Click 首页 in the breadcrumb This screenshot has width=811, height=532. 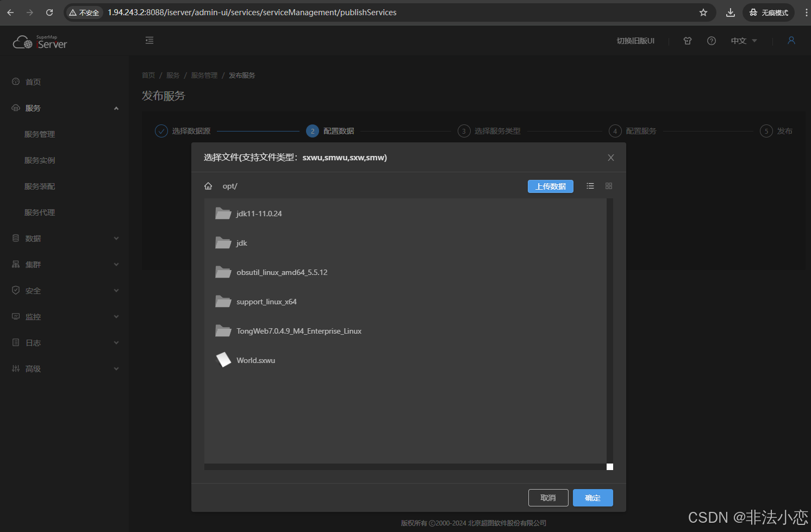click(x=148, y=76)
